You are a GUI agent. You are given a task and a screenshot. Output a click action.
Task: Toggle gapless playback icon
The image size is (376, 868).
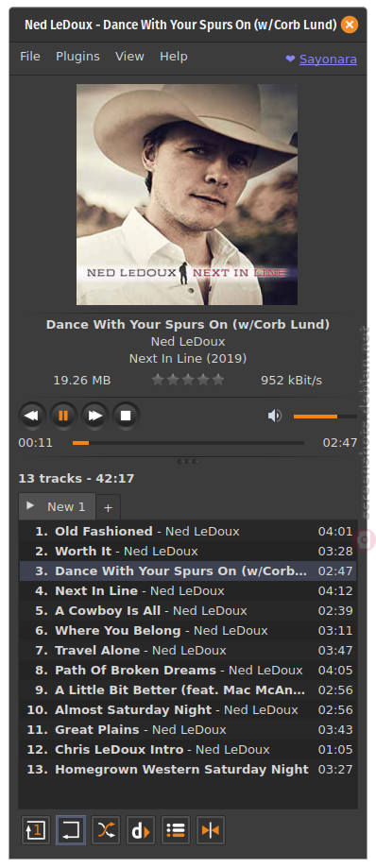point(211,830)
